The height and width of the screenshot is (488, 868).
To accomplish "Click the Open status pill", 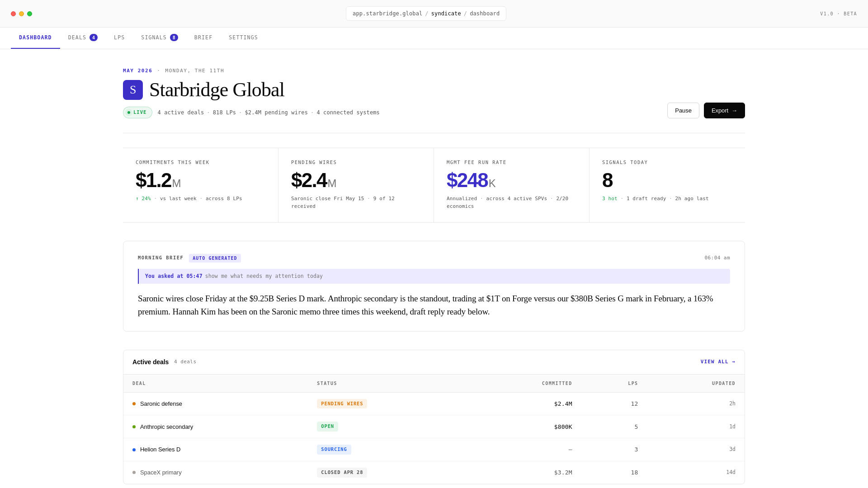I will (327, 427).
